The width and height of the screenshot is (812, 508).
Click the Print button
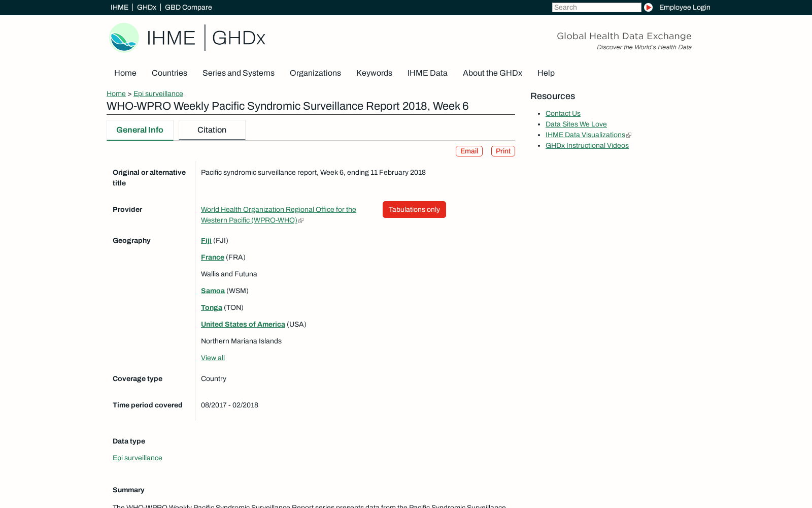[503, 151]
